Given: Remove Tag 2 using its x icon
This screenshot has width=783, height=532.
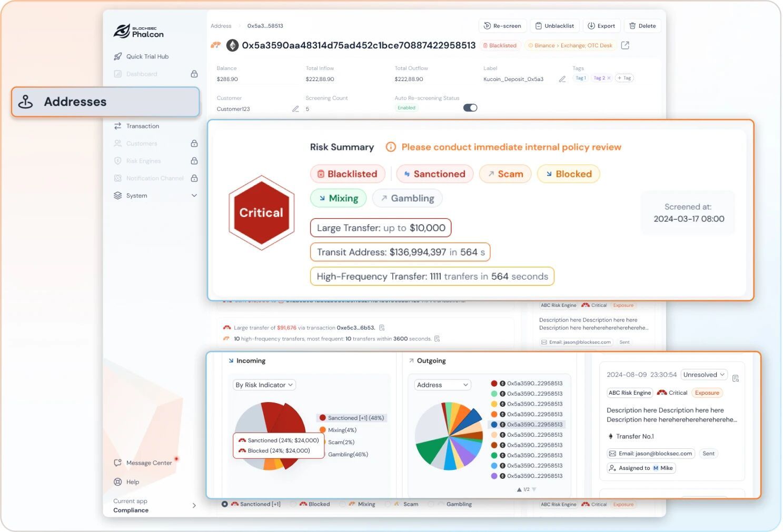Looking at the screenshot, I should (609, 78).
